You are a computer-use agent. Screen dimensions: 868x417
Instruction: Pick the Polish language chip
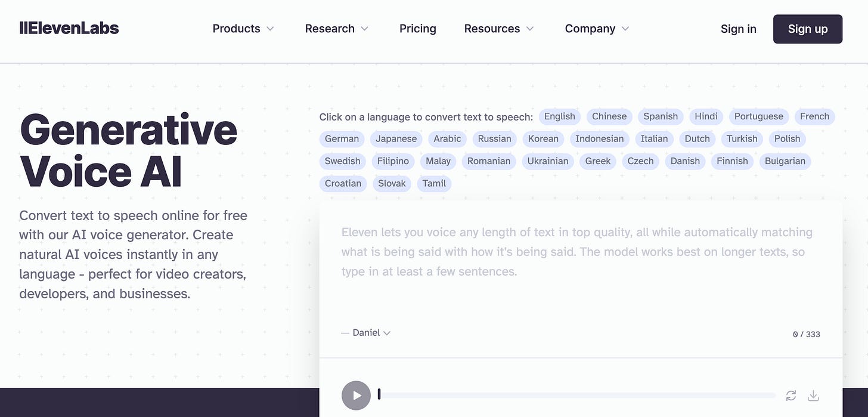[788, 138]
